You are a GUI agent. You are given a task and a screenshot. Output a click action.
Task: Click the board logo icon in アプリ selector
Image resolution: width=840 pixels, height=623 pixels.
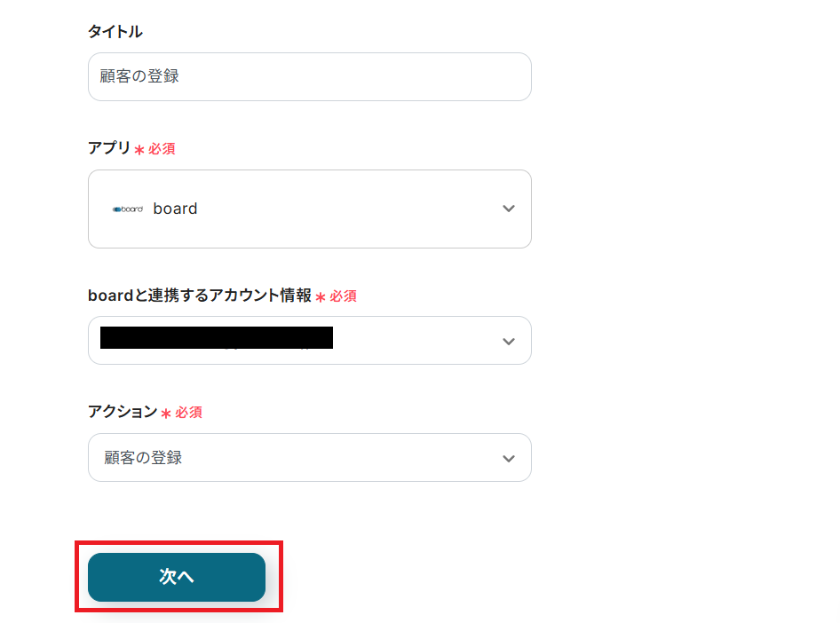[x=128, y=209]
